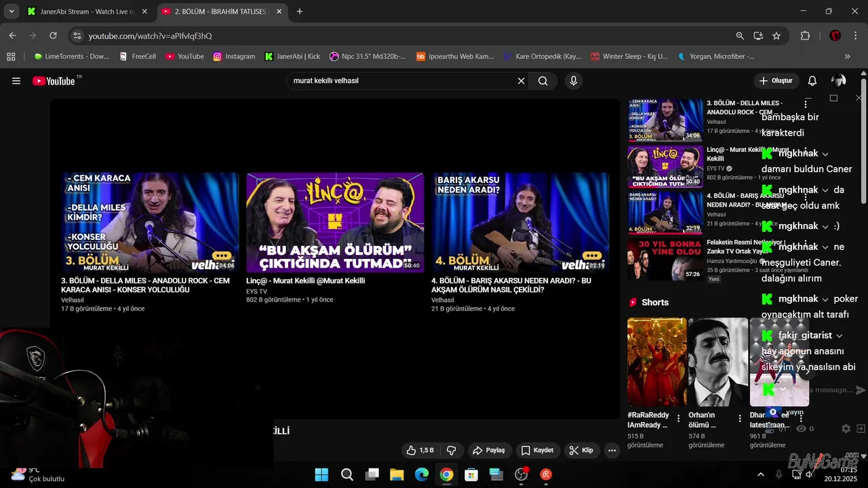This screenshot has height=488, width=868.
Task: Open sidebar Felaketin Resmi Netleşiyor video
Action: 665,260
